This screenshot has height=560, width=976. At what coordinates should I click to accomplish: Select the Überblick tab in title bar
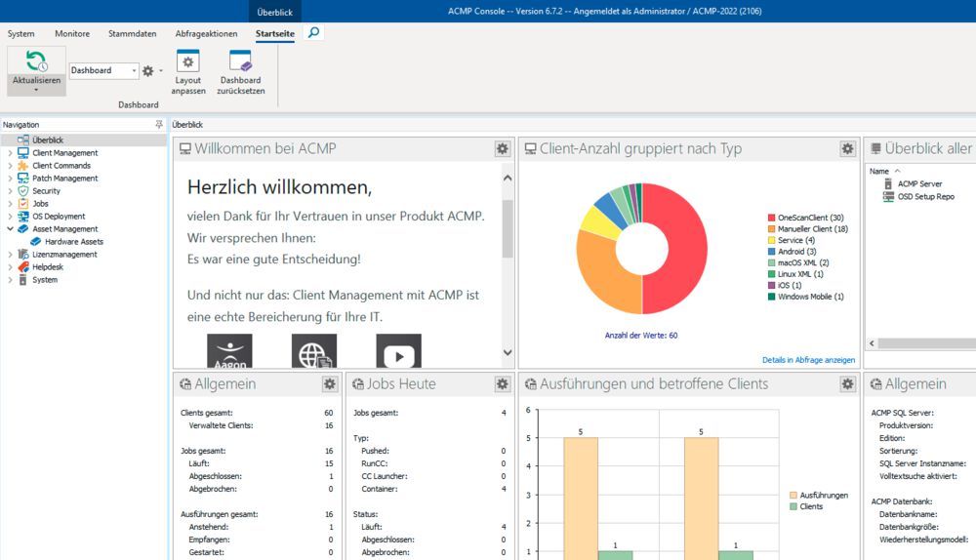tap(274, 12)
